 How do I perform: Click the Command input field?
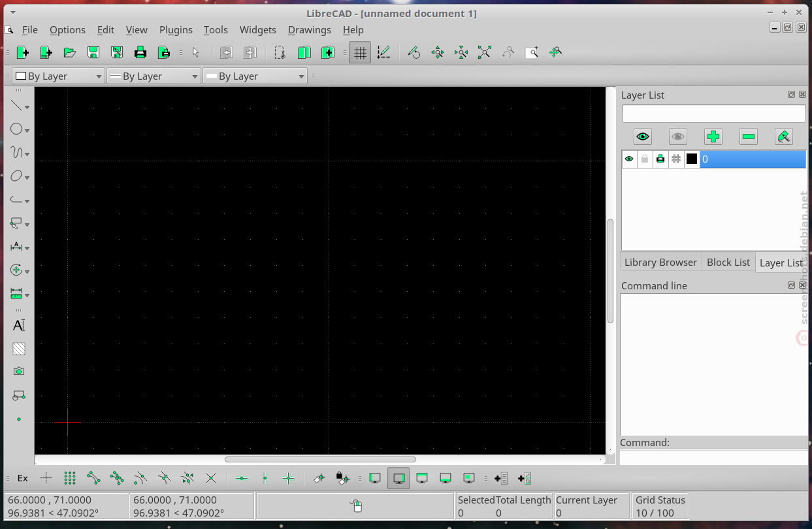(714, 457)
